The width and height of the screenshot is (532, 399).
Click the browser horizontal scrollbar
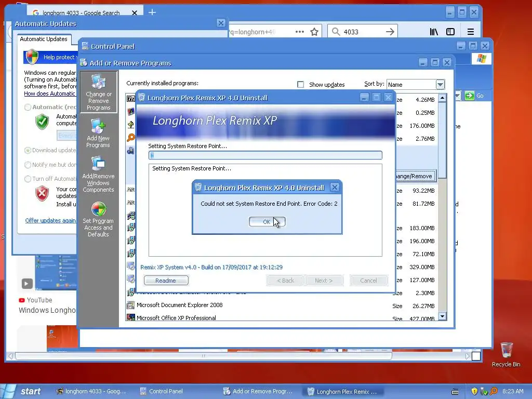pyautogui.click(x=204, y=356)
